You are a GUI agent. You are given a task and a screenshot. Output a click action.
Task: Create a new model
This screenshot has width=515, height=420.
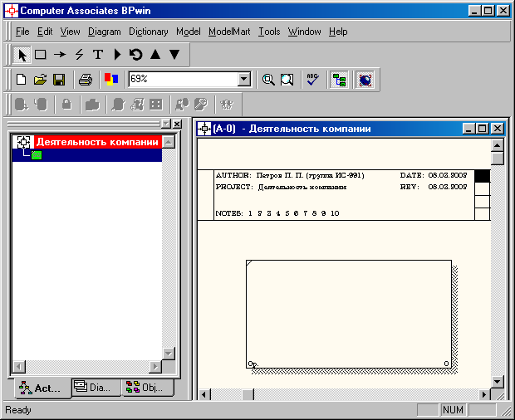22,80
